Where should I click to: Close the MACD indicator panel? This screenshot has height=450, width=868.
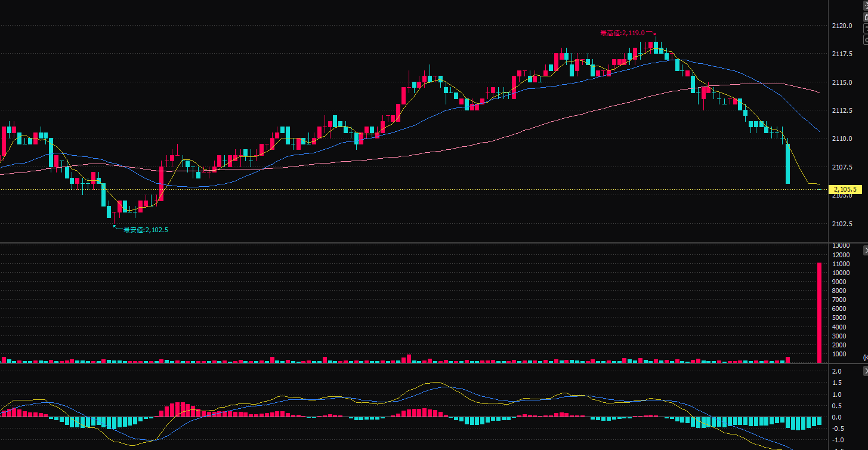tap(866, 371)
